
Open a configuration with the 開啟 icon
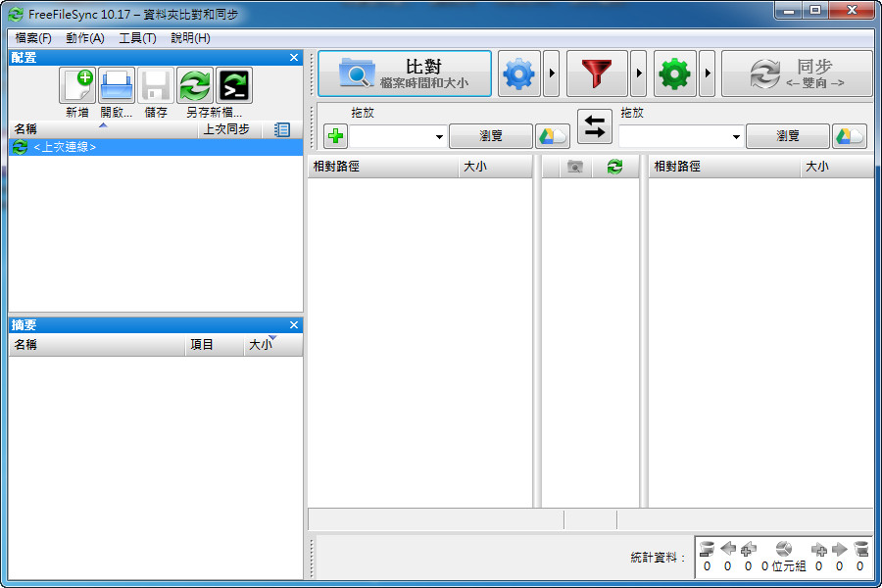(x=117, y=85)
